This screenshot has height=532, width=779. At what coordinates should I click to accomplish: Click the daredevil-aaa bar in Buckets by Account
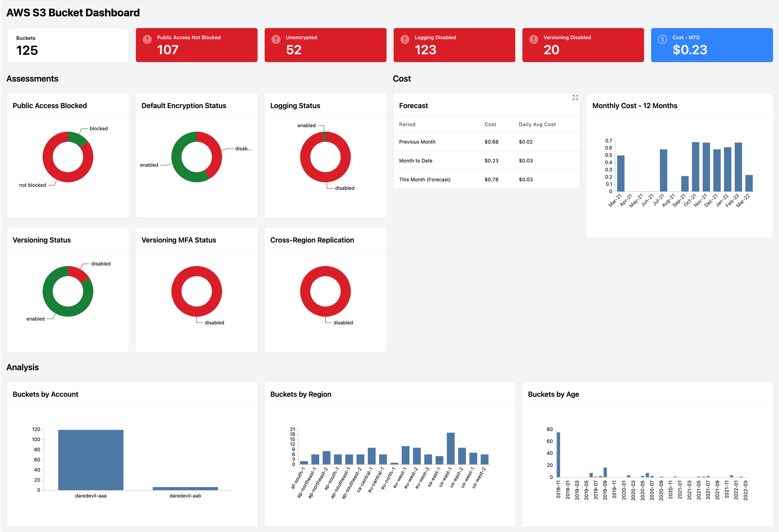click(x=90, y=460)
